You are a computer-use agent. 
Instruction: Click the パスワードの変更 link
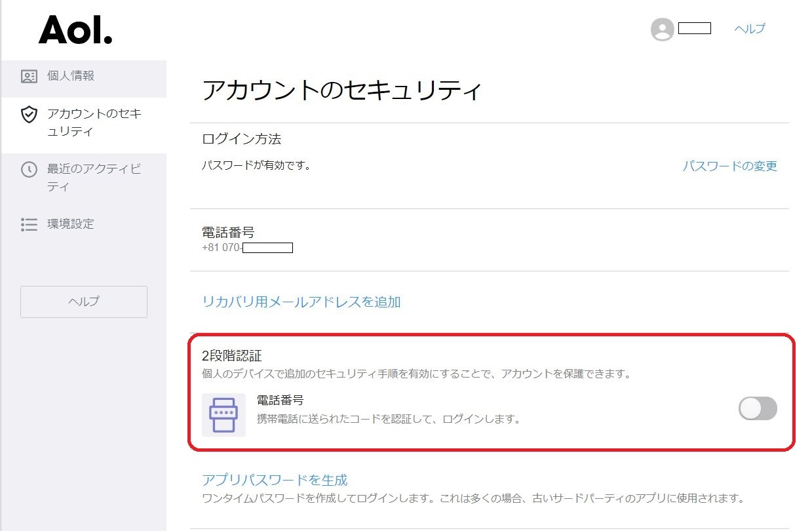tap(729, 167)
